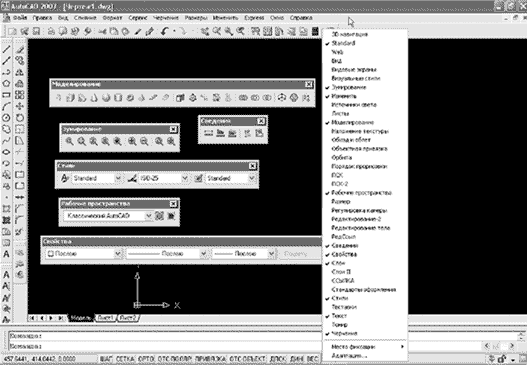
Task: Click the Plot (print) icon
Action: (x=51, y=31)
